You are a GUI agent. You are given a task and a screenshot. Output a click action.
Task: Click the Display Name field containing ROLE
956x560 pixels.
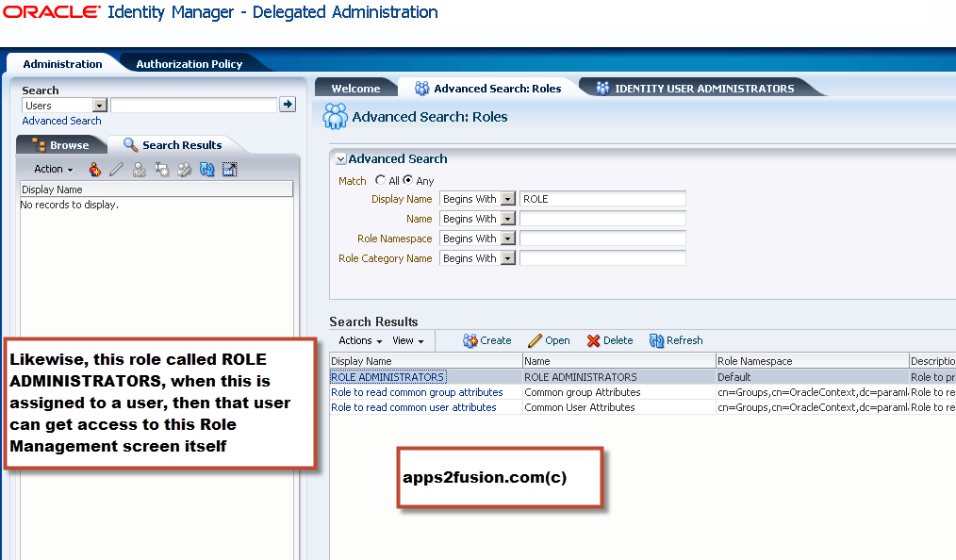(602, 199)
